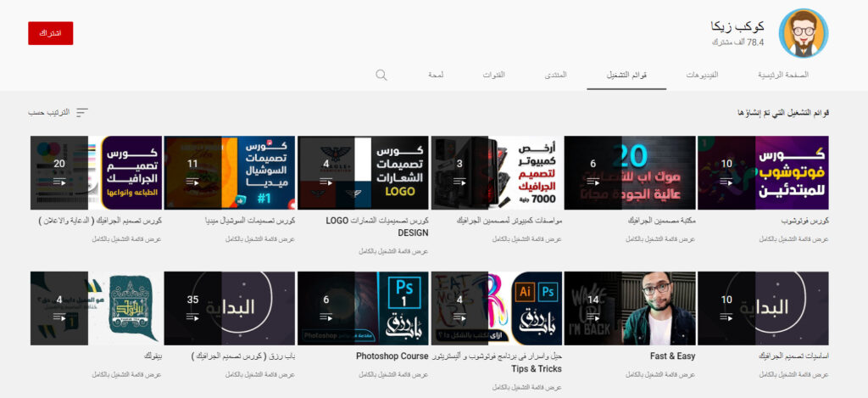This screenshot has height=398, width=868.
Task: Click the sort lines icon beside الترتيب حسب
Action: click(82, 112)
